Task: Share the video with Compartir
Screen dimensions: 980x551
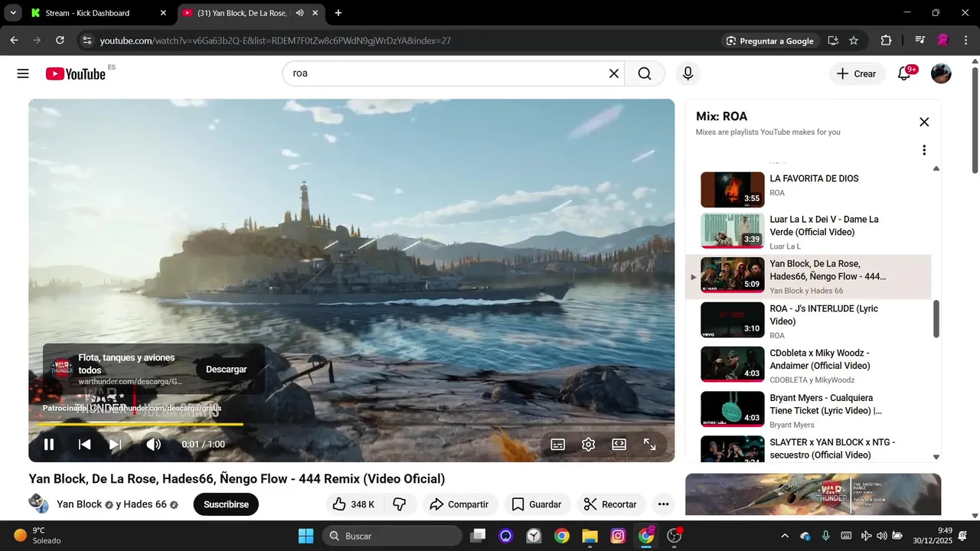Action: point(459,504)
